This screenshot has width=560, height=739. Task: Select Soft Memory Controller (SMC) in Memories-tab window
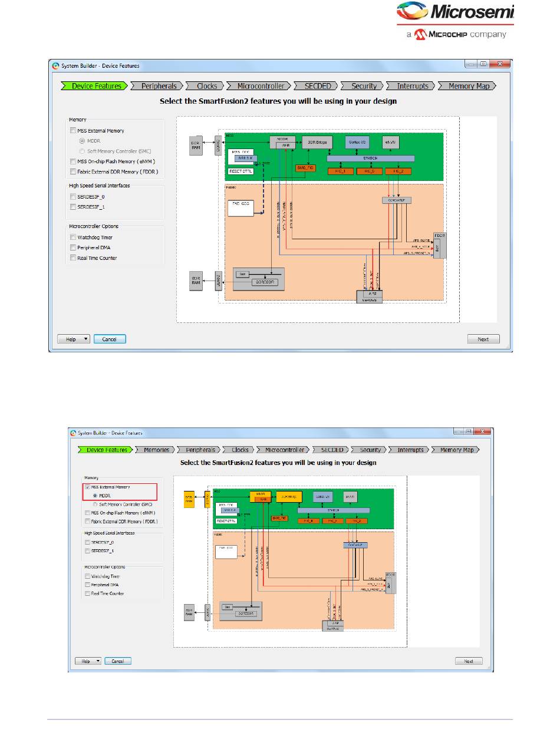pos(94,504)
